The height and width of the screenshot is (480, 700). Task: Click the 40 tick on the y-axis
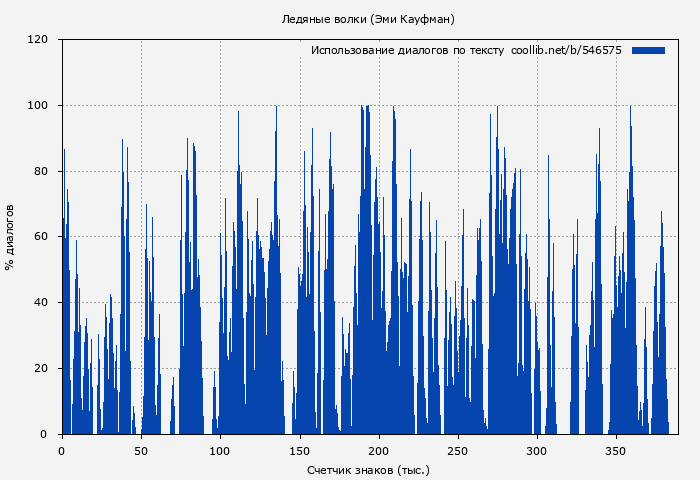point(42,303)
